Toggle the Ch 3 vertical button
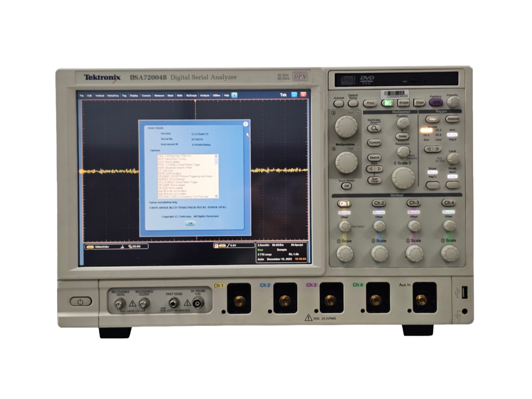This screenshot has width=532, height=399. tap(413, 203)
